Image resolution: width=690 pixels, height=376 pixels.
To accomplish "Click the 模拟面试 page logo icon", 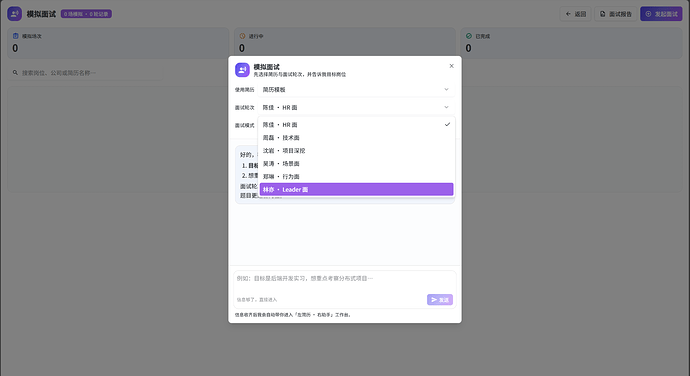I will [x=15, y=14].
